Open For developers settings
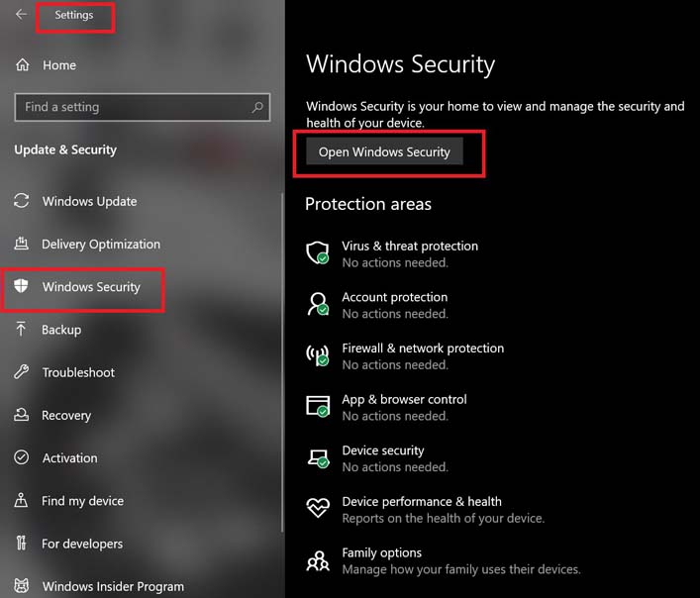Image resolution: width=700 pixels, height=598 pixels. [82, 544]
